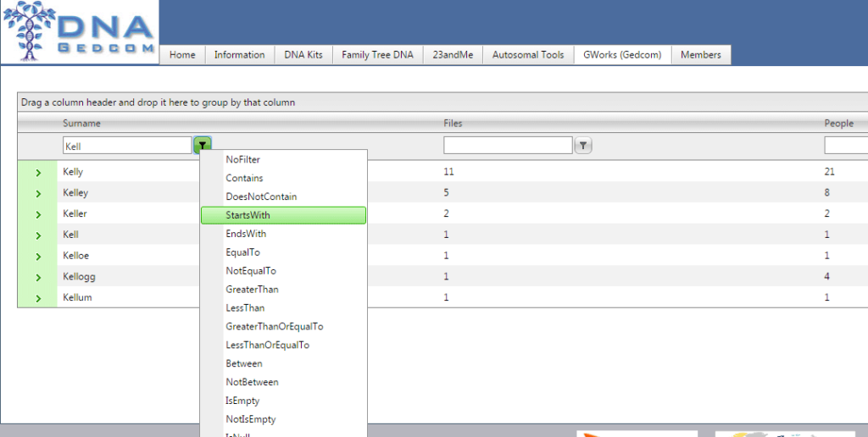
Task: Open the Surname column filter icon
Action: (x=203, y=146)
